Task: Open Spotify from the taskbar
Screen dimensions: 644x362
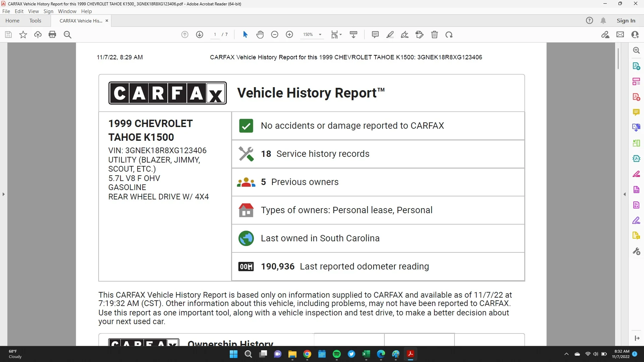Action: click(337, 354)
